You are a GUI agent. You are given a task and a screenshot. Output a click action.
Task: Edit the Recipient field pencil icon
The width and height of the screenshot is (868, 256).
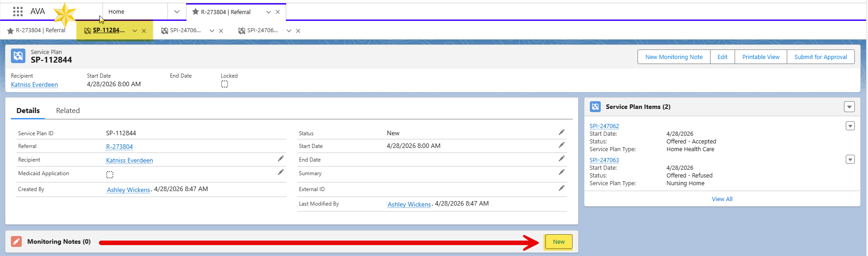click(281, 158)
